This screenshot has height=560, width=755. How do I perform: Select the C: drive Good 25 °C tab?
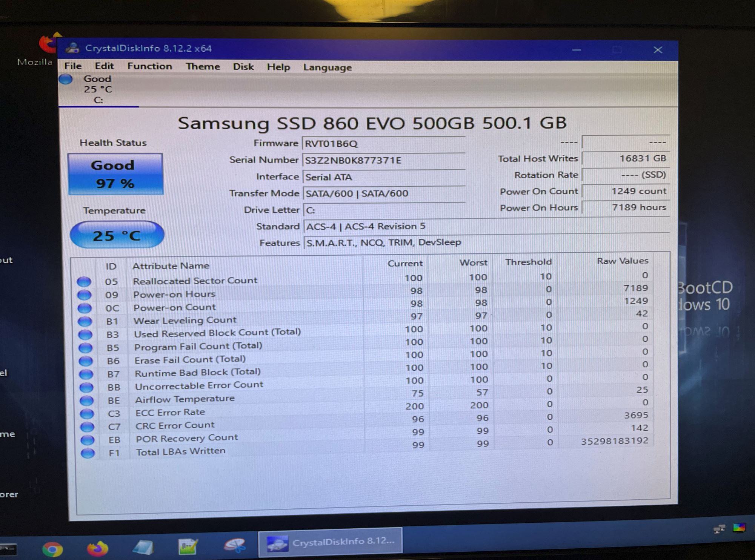pyautogui.click(x=98, y=90)
